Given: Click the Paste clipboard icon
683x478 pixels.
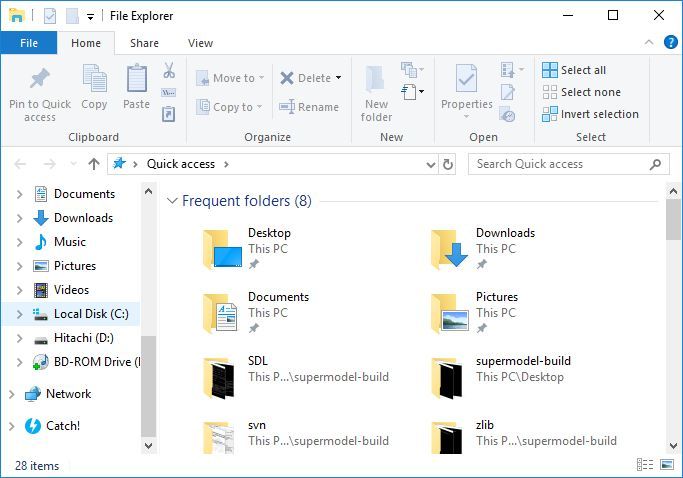Looking at the screenshot, I should pyautogui.click(x=136, y=78).
